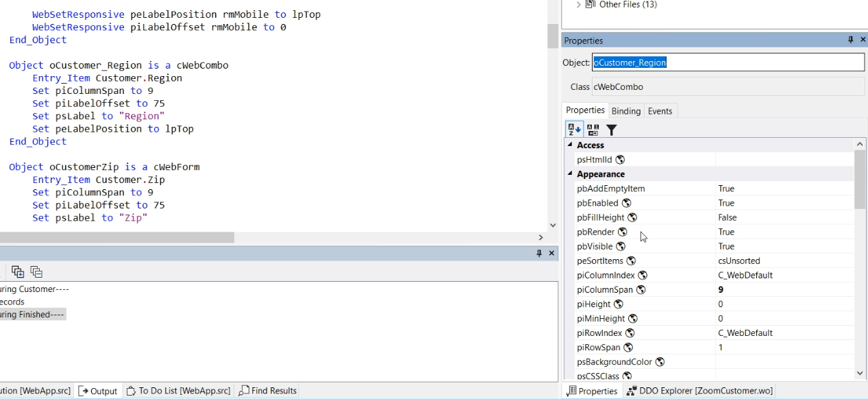Click the alphabetical sort properties icon
The width and height of the screenshot is (868, 399).
(574, 130)
